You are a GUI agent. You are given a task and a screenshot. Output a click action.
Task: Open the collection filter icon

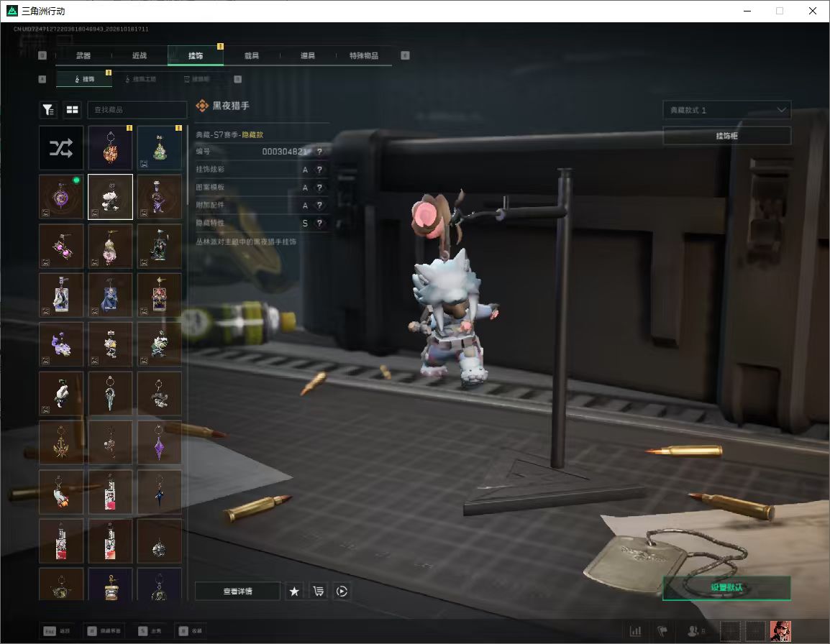[48, 109]
